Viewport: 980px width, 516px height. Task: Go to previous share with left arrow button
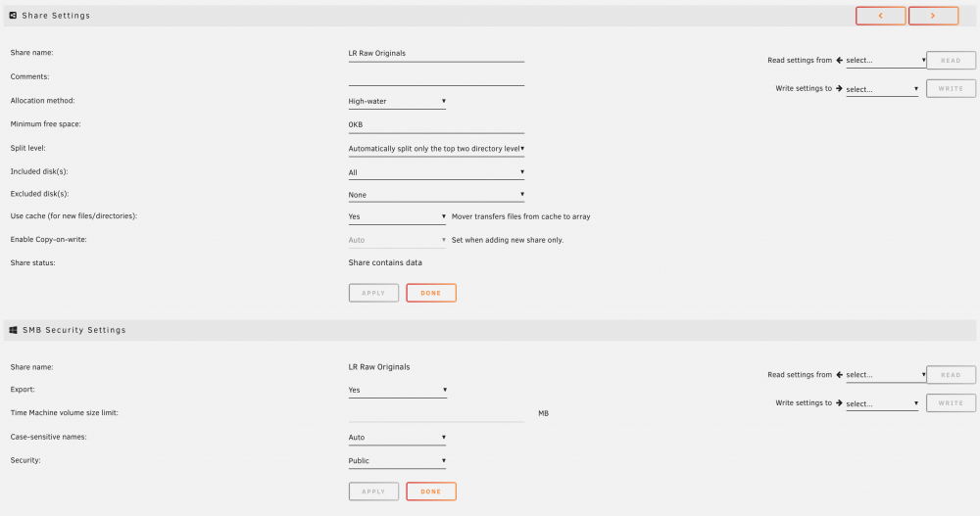pyautogui.click(x=880, y=16)
